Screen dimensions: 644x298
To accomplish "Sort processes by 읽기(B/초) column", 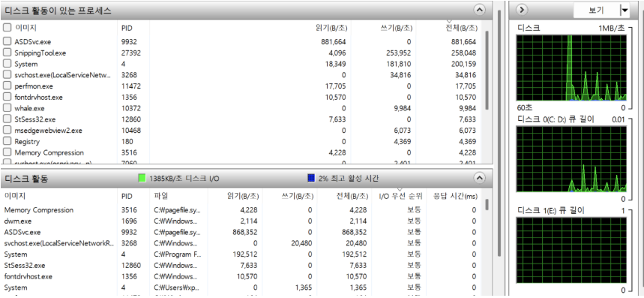I will [331, 29].
